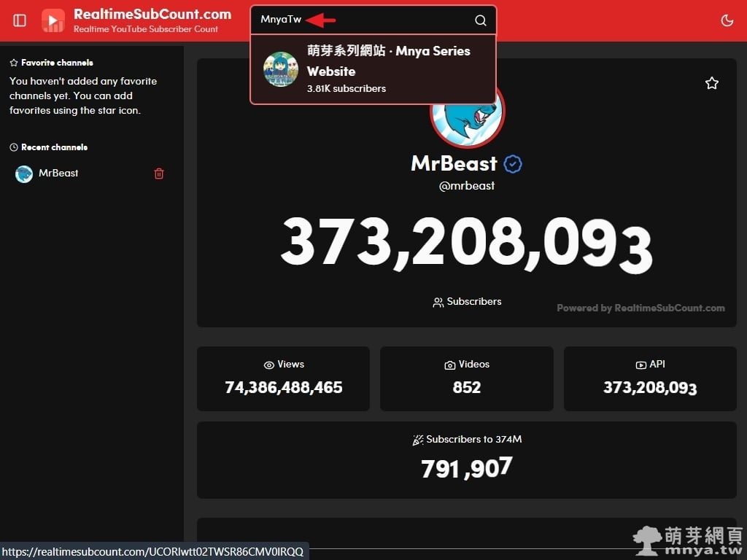The height and width of the screenshot is (560, 747).
Task: Add MrBeast to favorites with star icon
Action: click(x=712, y=83)
